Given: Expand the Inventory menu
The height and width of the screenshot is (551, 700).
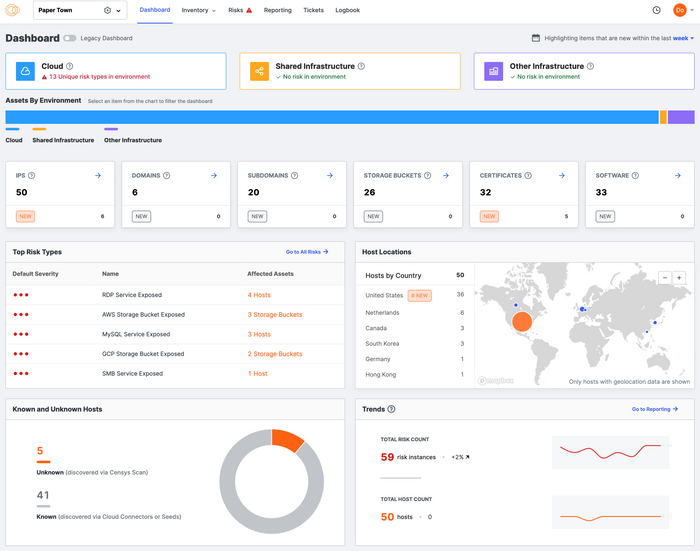Looking at the screenshot, I should tap(198, 10).
